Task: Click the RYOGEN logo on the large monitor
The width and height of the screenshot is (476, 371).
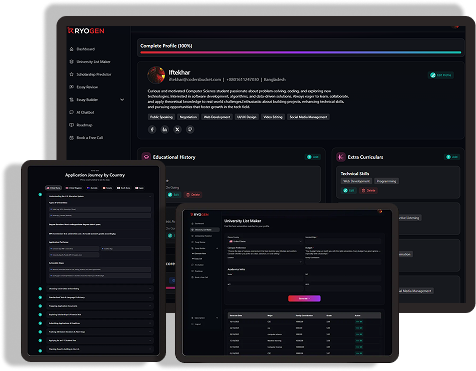Action: pyautogui.click(x=86, y=31)
